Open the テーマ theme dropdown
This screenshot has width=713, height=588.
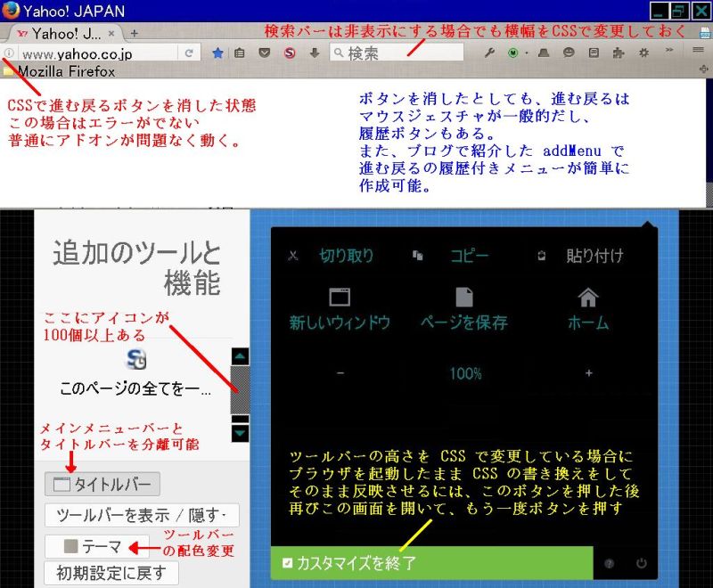coord(97,546)
